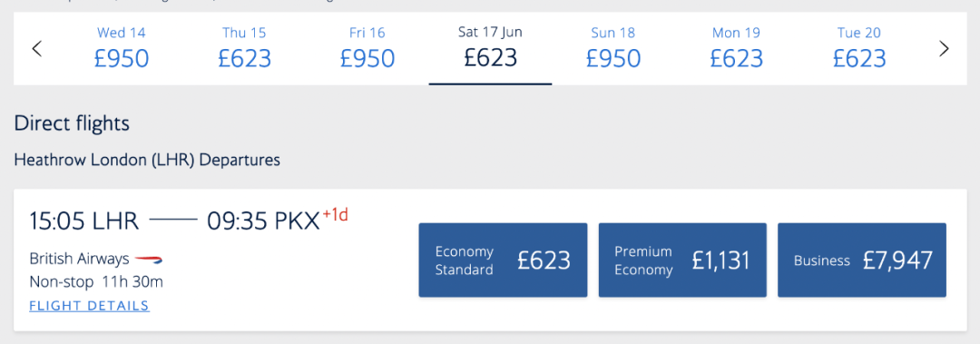This screenshot has height=344, width=980.
Task: Select the Sat 17 Jun tab
Action: 490,48
